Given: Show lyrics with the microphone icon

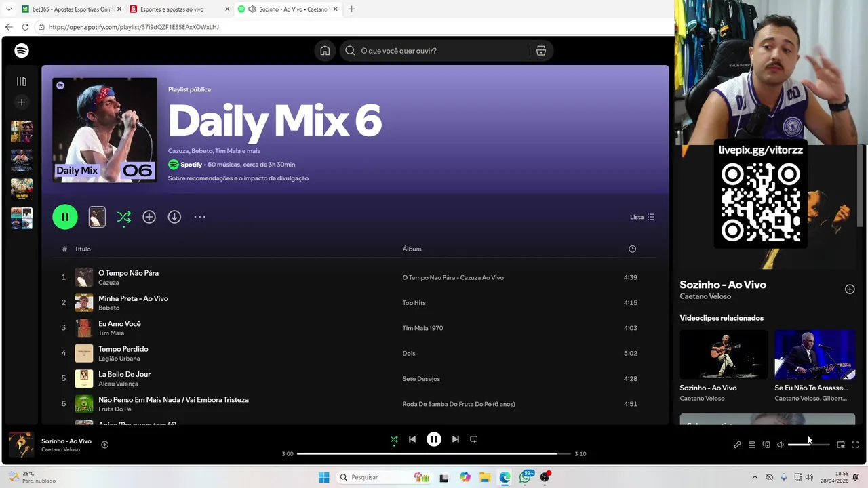Looking at the screenshot, I should (737, 445).
